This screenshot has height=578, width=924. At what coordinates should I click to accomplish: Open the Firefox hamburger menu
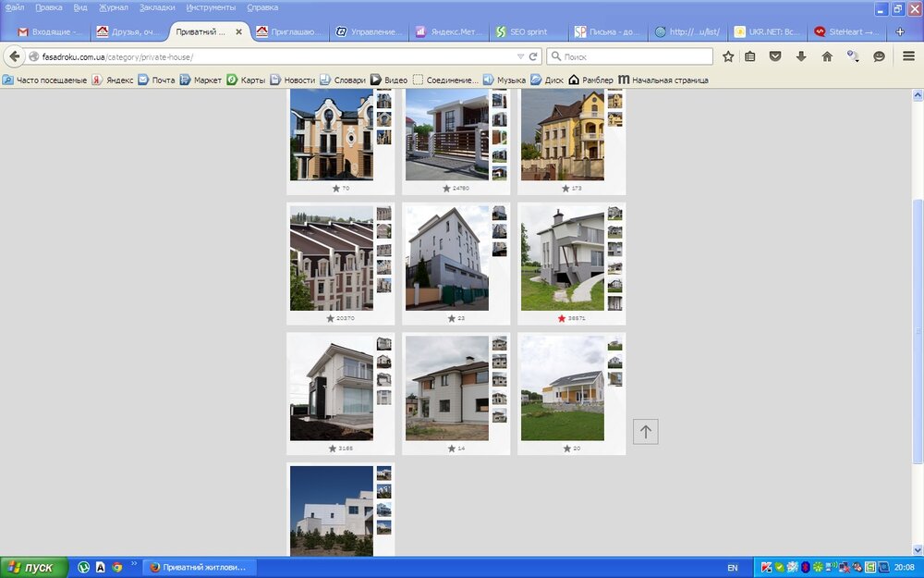[x=908, y=56]
